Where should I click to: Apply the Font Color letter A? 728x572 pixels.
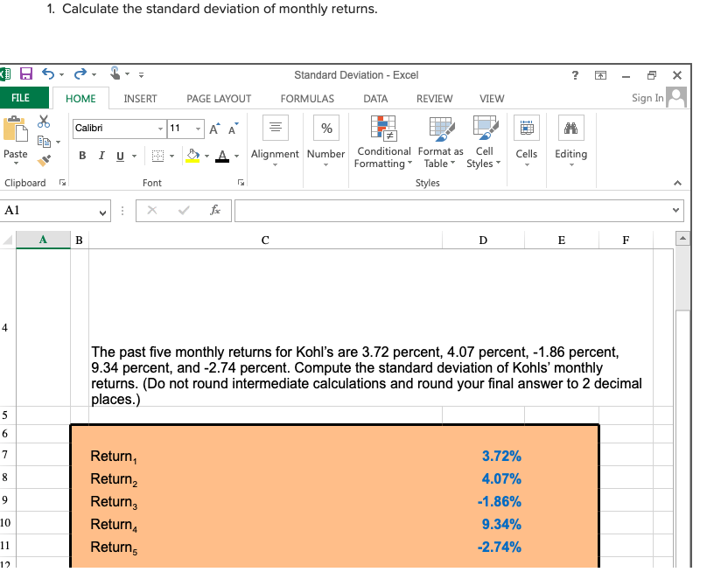[222, 156]
